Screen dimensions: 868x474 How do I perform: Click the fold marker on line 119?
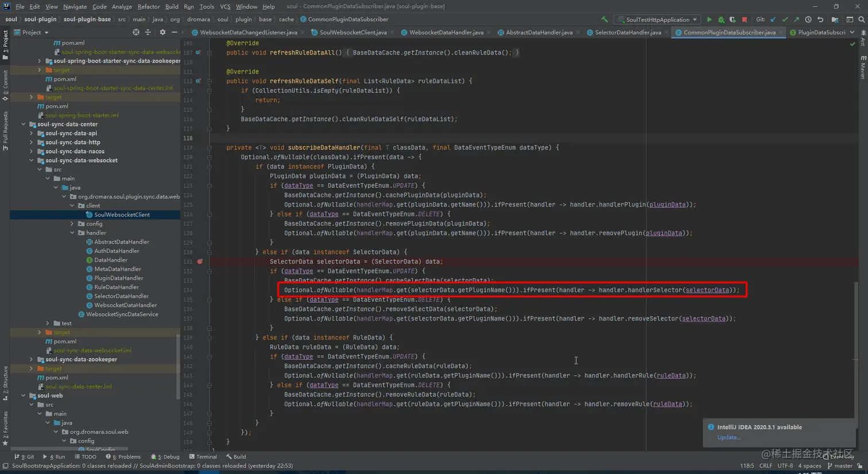210,148
